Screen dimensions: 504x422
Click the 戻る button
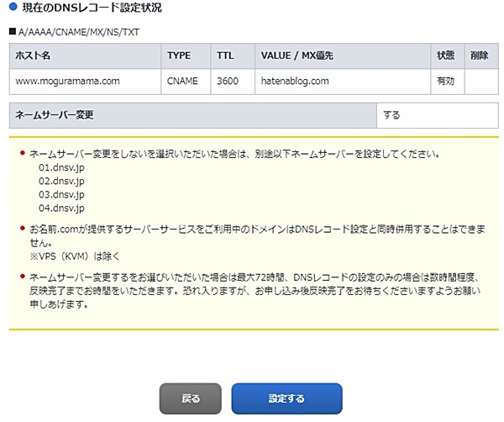pos(191,398)
